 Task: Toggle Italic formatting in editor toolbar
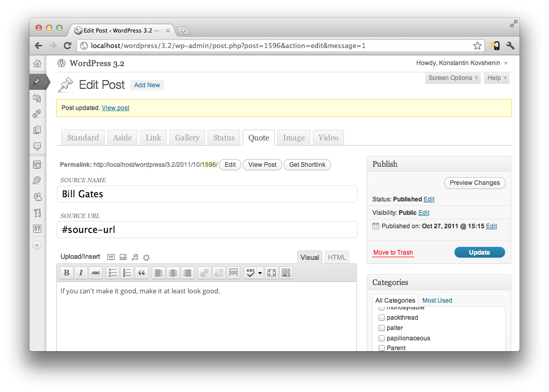click(81, 273)
